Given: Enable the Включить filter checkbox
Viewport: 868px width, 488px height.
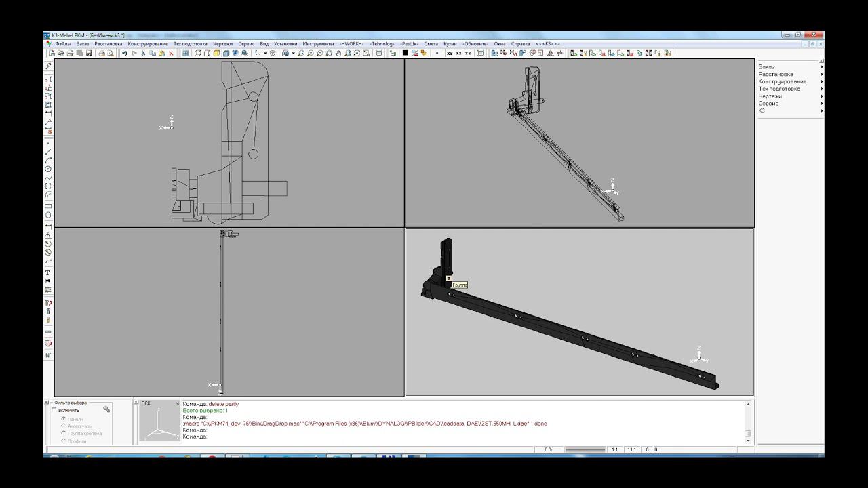Looking at the screenshot, I should click(x=54, y=410).
